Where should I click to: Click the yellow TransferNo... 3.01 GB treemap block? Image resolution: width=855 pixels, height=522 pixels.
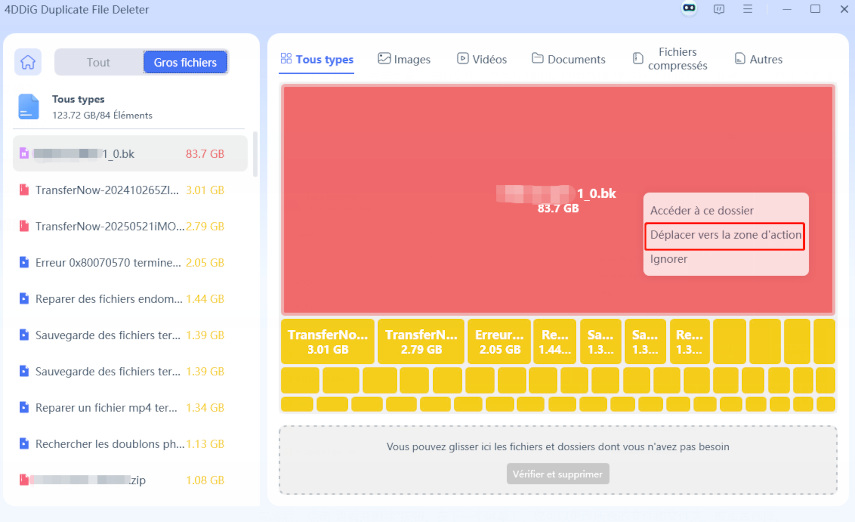click(x=328, y=341)
